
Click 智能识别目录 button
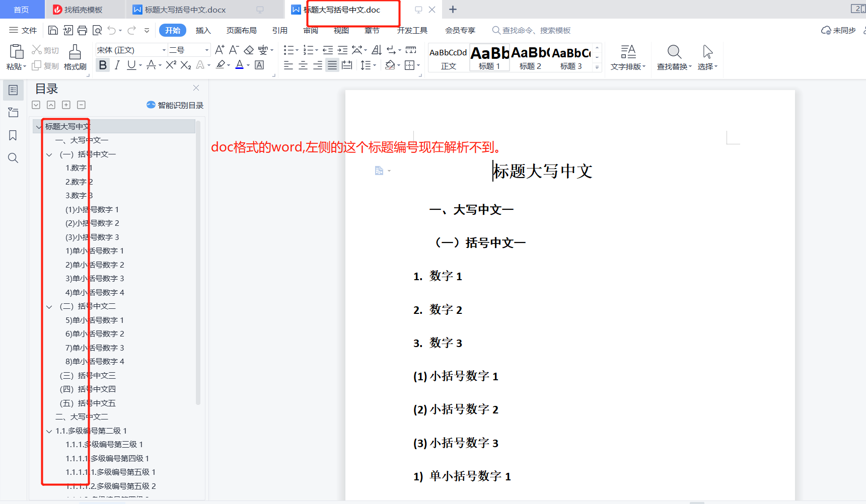click(175, 105)
